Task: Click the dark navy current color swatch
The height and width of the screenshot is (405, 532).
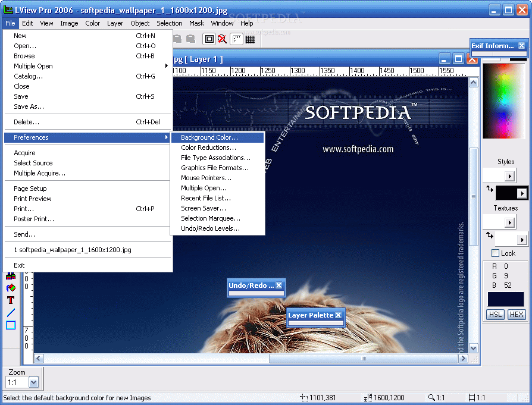Action: (x=506, y=299)
